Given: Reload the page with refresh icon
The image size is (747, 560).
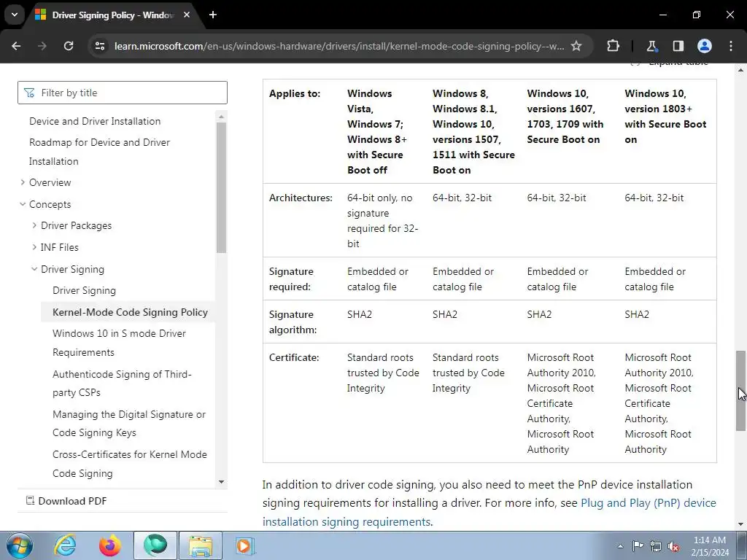Looking at the screenshot, I should click(69, 46).
